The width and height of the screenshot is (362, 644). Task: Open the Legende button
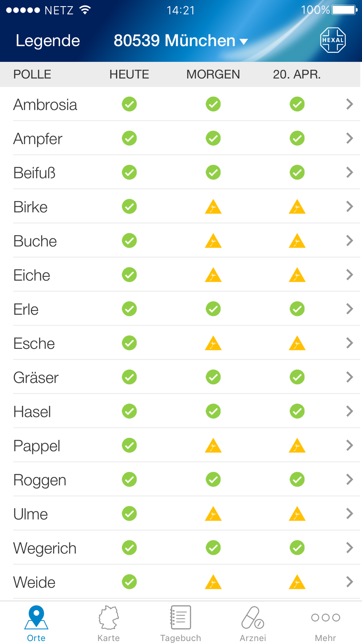tap(48, 41)
